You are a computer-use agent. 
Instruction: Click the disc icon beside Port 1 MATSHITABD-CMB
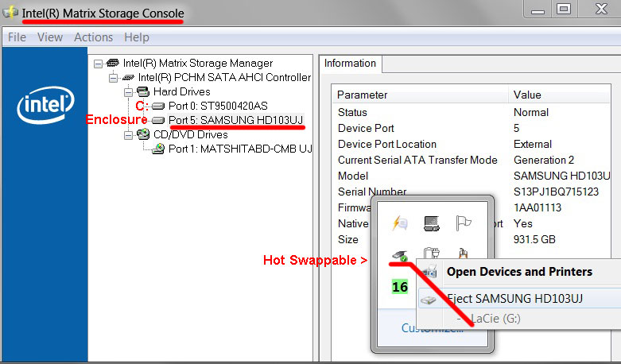pos(158,149)
